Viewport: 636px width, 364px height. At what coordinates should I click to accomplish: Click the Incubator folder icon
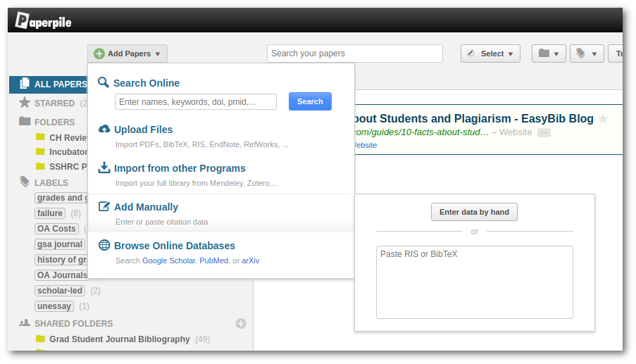[x=40, y=151]
